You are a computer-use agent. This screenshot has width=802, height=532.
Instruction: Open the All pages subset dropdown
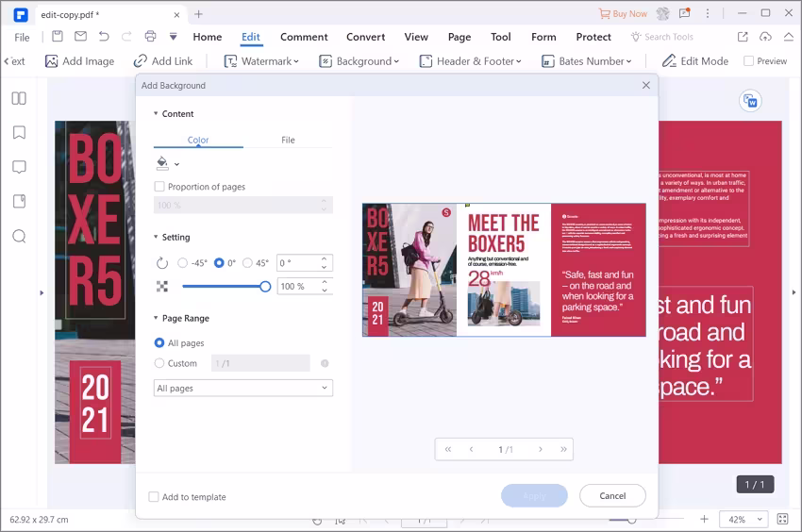[242, 389]
